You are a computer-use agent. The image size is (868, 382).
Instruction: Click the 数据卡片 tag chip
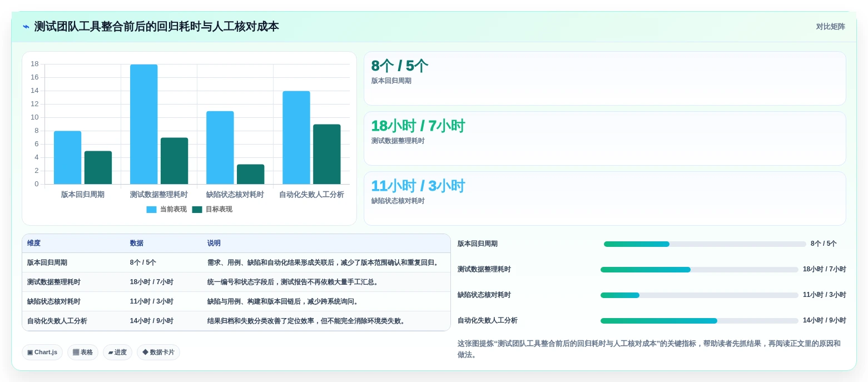(158, 353)
